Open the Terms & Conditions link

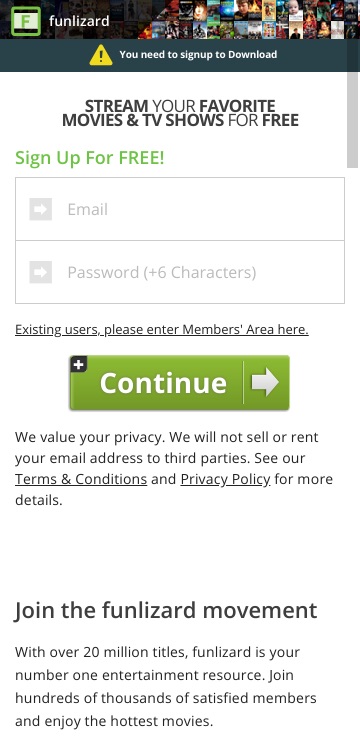click(x=81, y=479)
